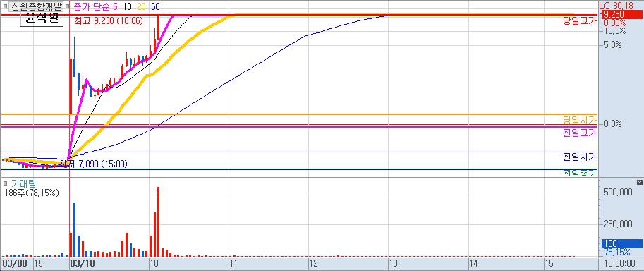This screenshot has width=644, height=271.
Task: Click the 전일고가 line label
Action: (580, 133)
